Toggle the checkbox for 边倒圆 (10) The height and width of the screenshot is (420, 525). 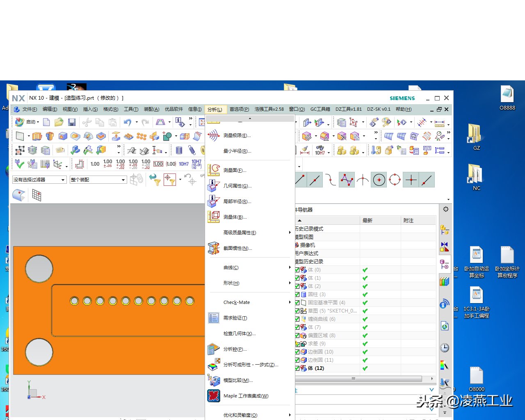pyautogui.click(x=297, y=352)
